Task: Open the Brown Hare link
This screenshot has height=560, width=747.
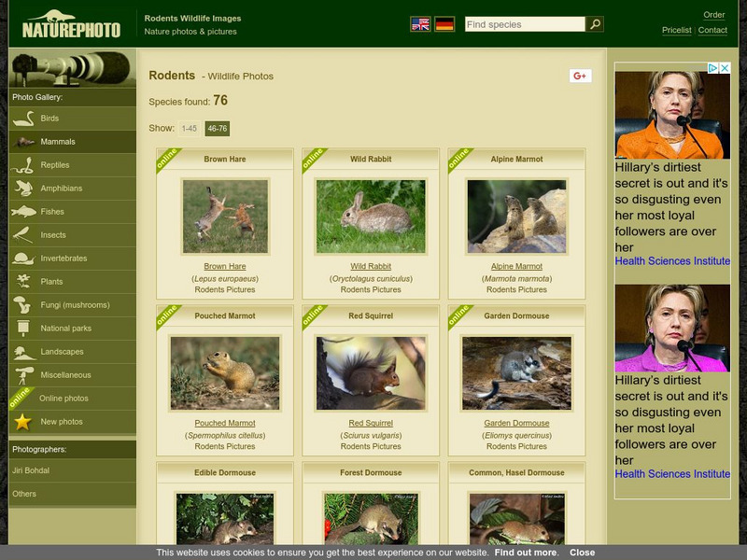Action: point(225,267)
